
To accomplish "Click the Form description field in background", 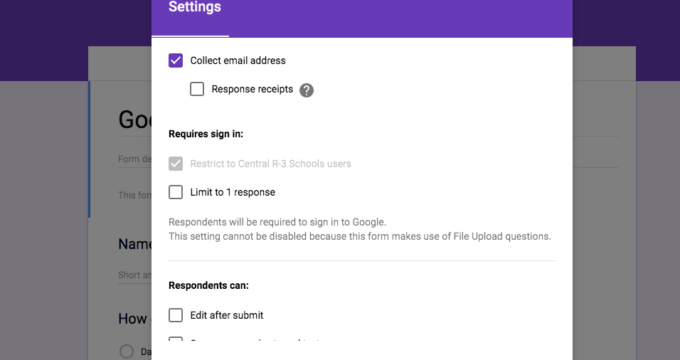I will pyautogui.click(x=135, y=159).
